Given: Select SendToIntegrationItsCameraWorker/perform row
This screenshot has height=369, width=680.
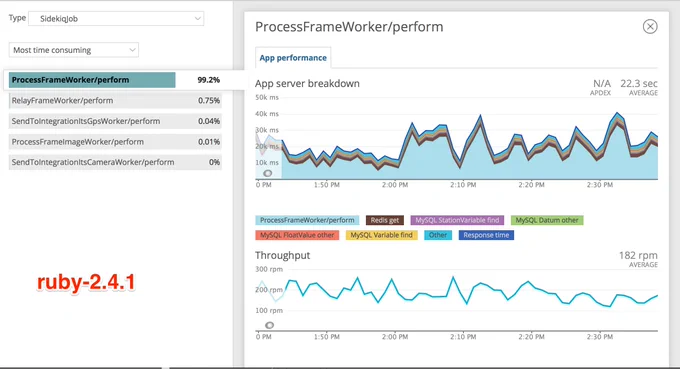Looking at the screenshot, I should coord(115,162).
